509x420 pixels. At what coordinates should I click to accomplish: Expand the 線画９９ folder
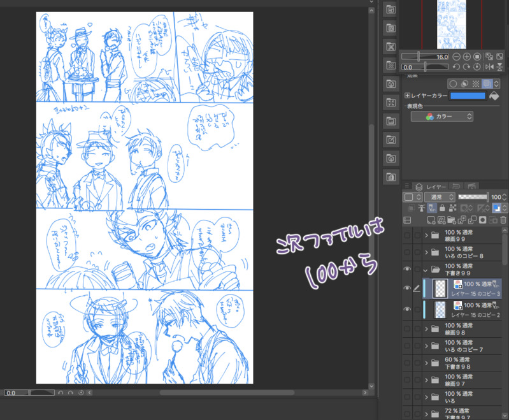click(x=426, y=235)
